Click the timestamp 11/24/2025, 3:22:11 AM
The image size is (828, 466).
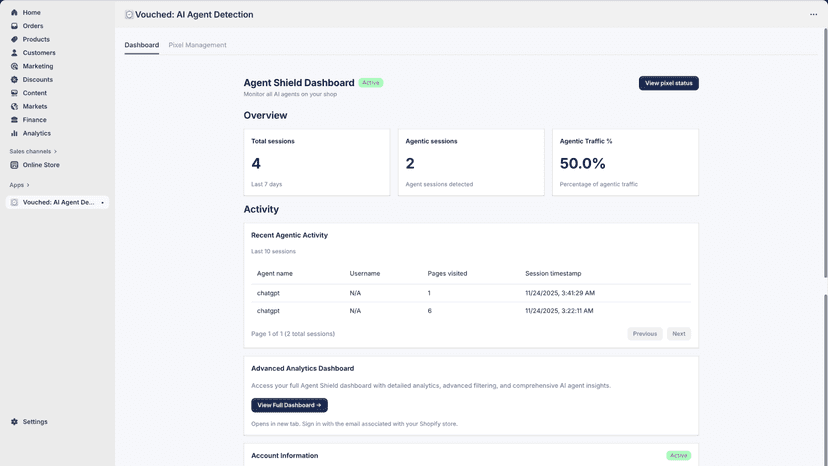[x=559, y=311]
